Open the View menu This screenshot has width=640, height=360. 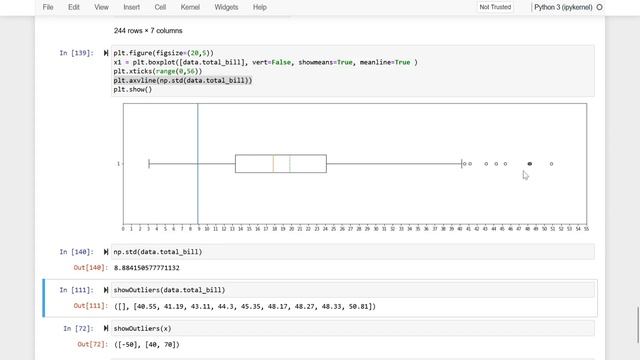101,7
